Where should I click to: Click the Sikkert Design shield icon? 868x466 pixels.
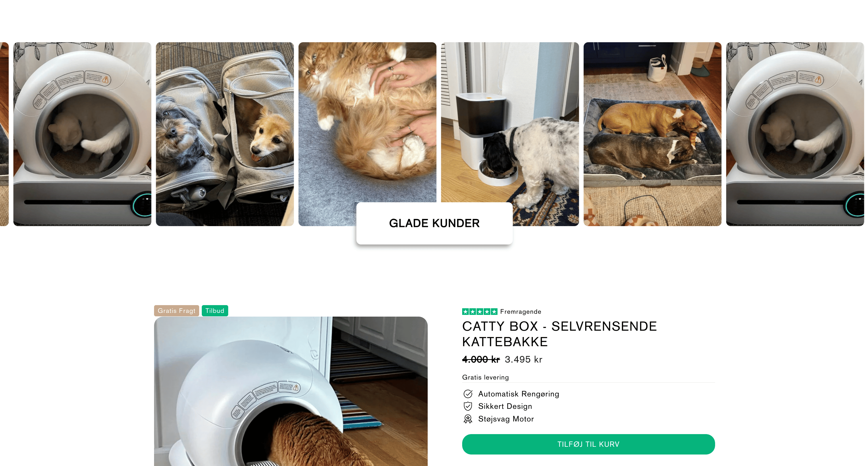click(x=468, y=406)
